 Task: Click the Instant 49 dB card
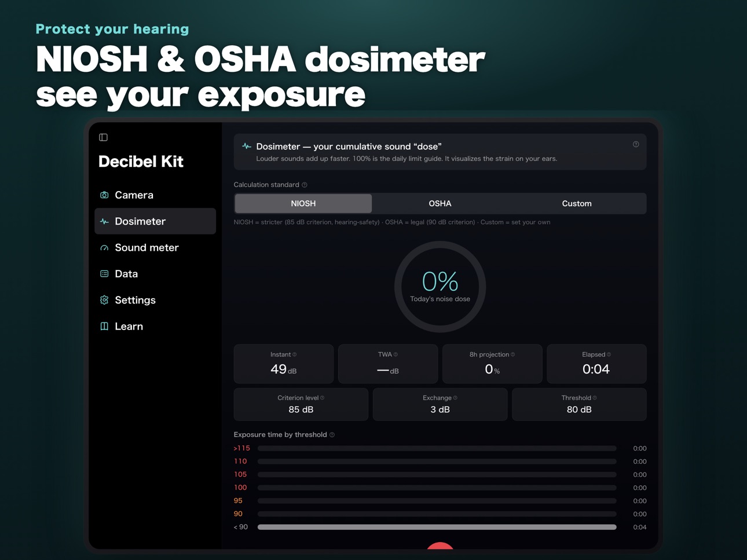(x=284, y=364)
